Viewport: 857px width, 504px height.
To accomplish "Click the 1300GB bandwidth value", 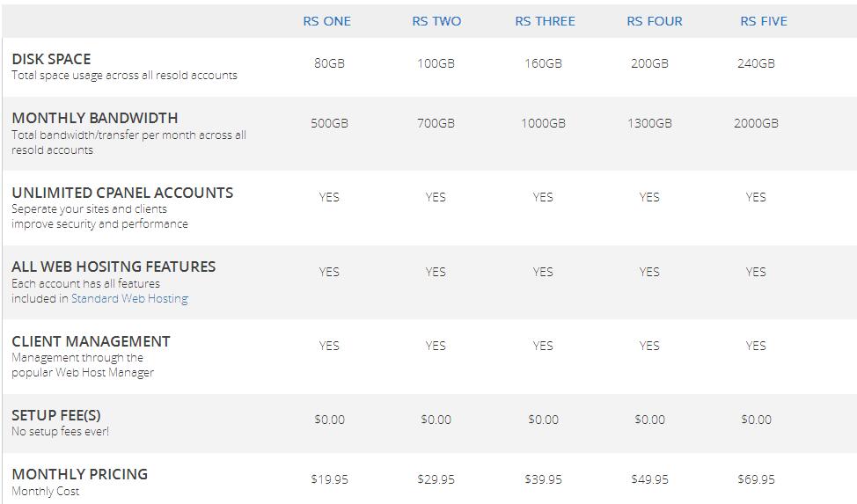I will pos(649,123).
